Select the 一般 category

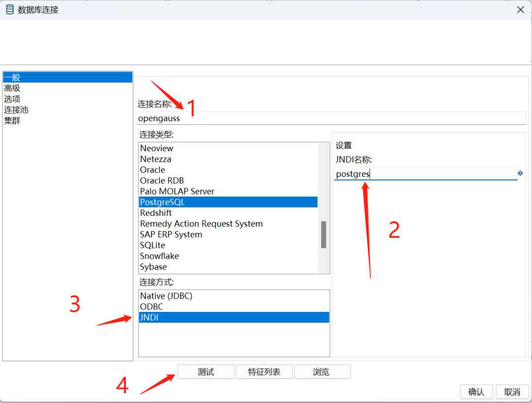tap(67, 77)
